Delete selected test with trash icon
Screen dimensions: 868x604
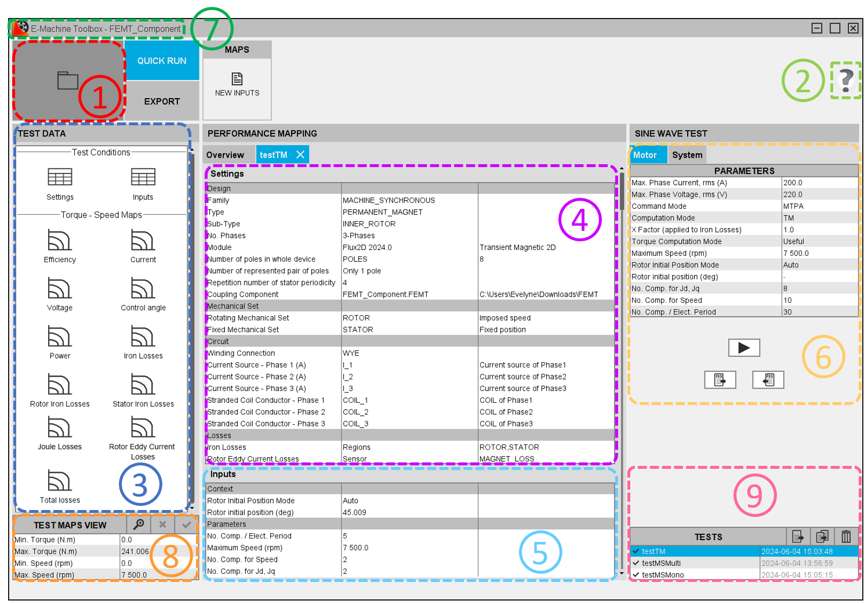coord(846,537)
